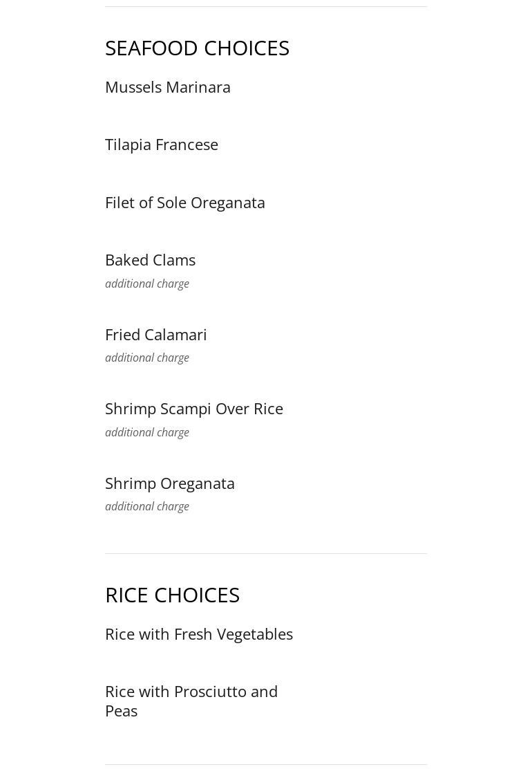Click the divider below Rice with Prosciutto

(266, 764)
